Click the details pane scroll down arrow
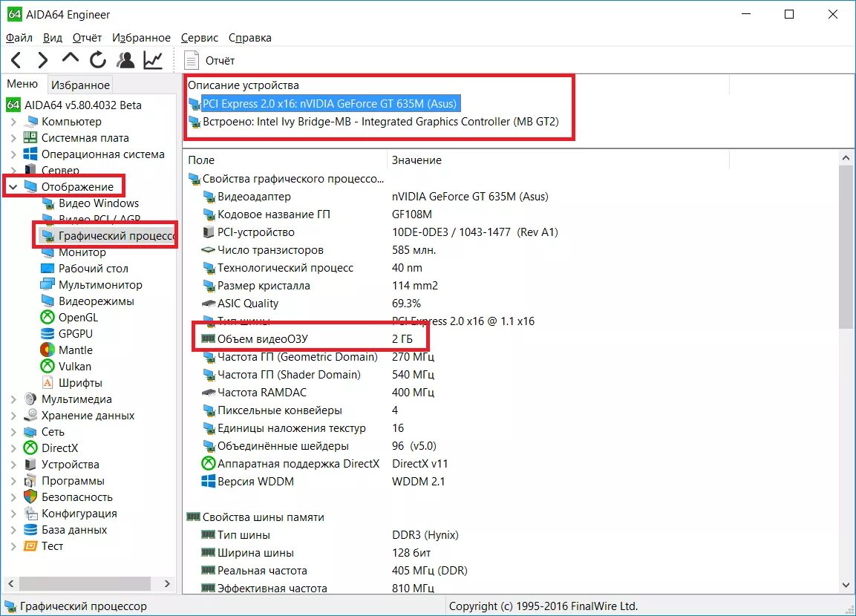 tap(846, 585)
